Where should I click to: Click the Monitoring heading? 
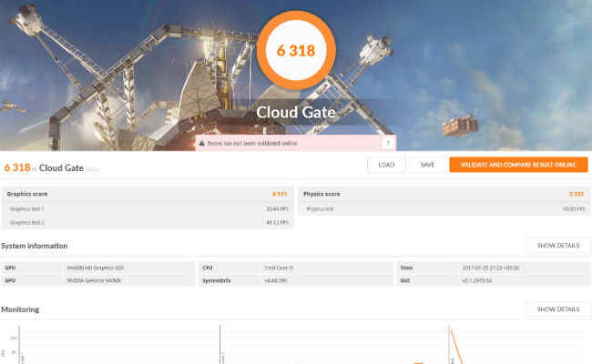[20, 309]
